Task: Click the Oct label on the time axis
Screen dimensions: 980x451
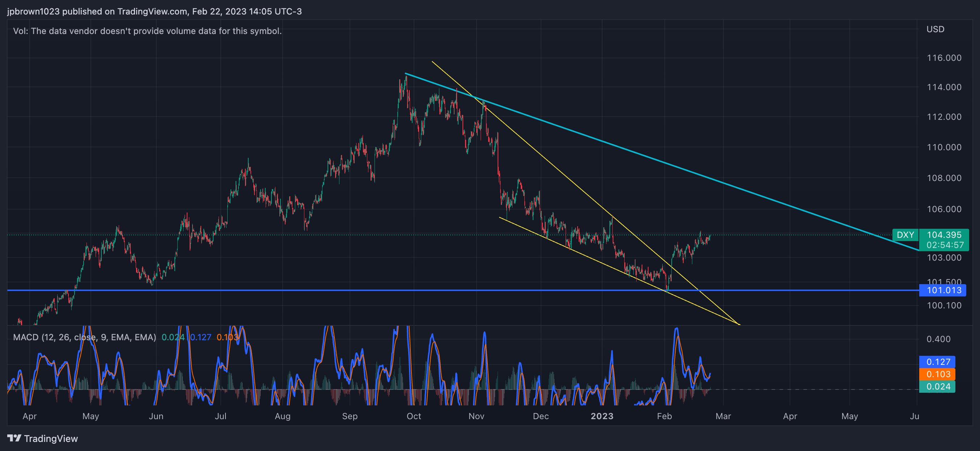Action: (x=414, y=416)
